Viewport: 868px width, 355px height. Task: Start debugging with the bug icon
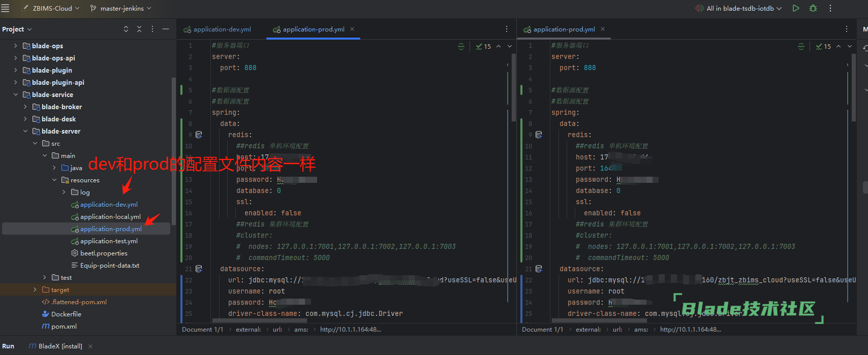point(813,8)
